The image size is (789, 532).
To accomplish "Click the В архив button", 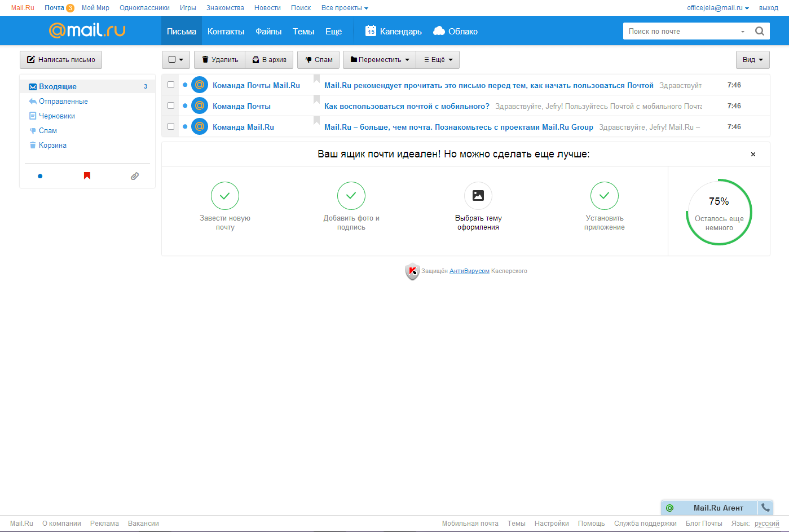I will [x=269, y=60].
